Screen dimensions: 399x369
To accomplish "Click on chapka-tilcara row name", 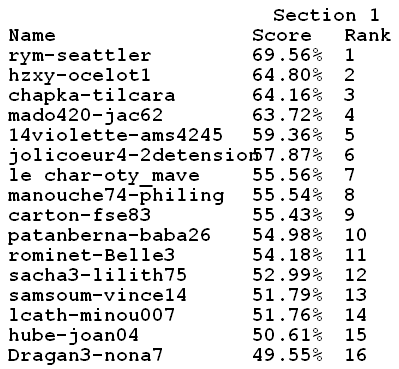I will pyautogui.click(x=92, y=95).
